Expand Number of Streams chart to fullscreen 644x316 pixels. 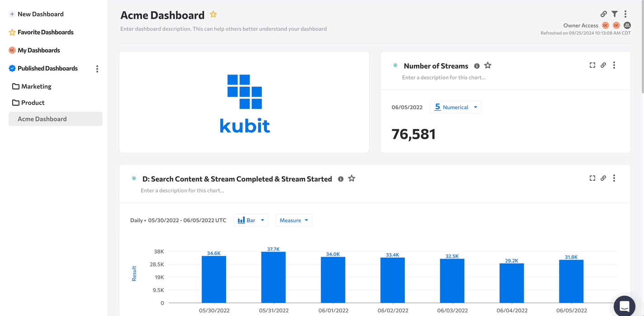592,65
